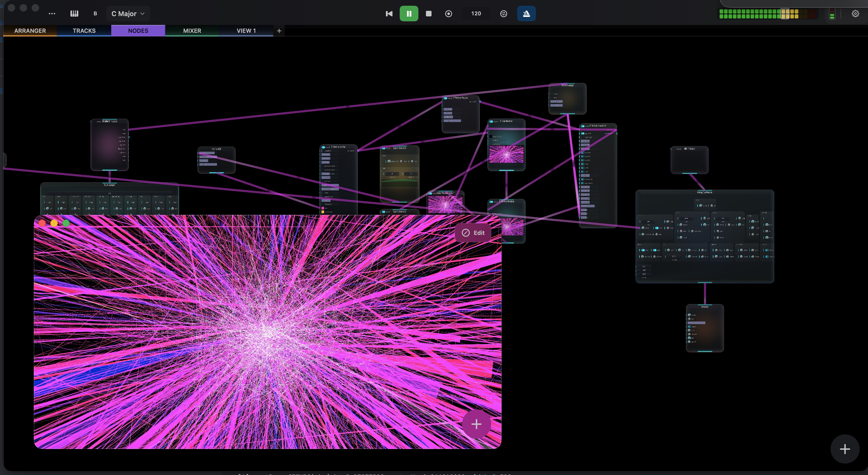Select the ADSR Envelope node title
Screen dimensions: 868x475
(x=567, y=85)
